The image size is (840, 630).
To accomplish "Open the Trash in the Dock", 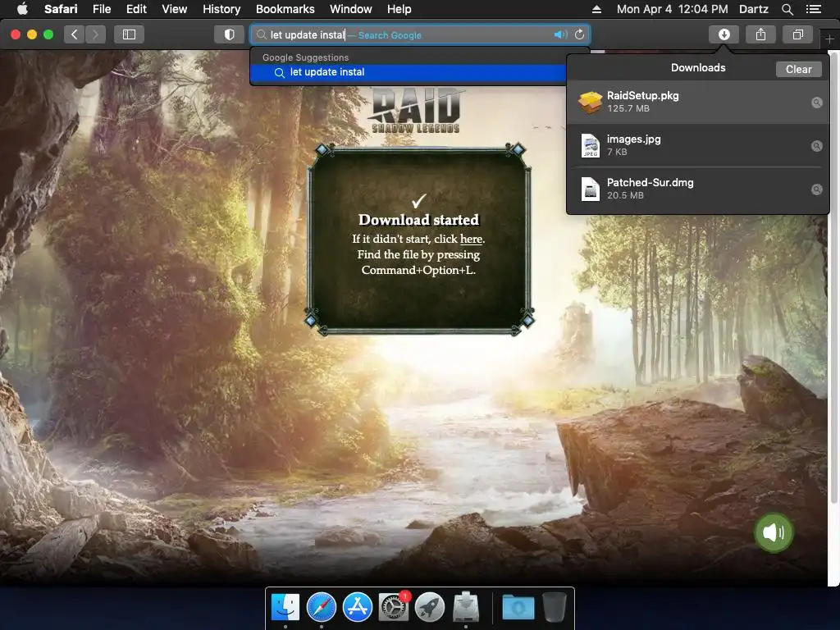I will click(555, 607).
